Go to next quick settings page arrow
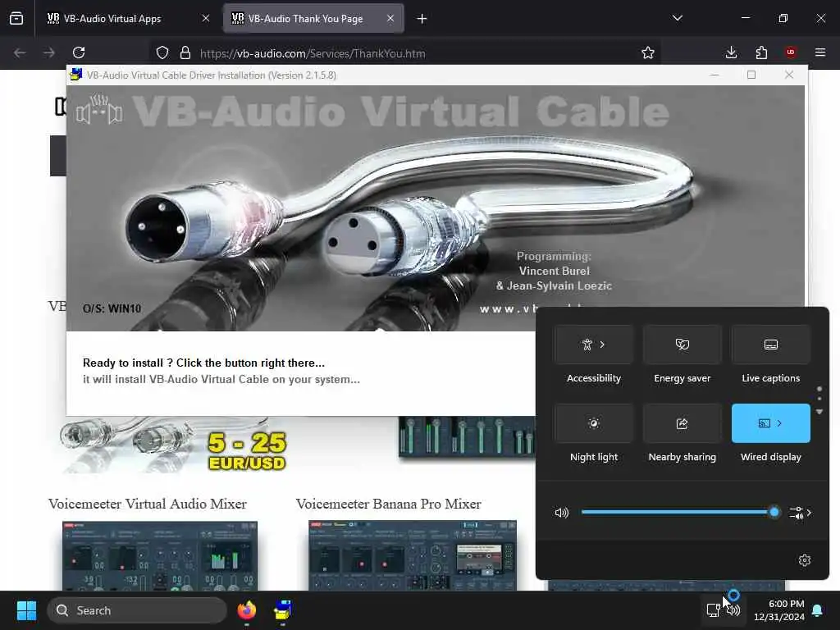Viewport: 840px width, 630px height. tap(819, 412)
